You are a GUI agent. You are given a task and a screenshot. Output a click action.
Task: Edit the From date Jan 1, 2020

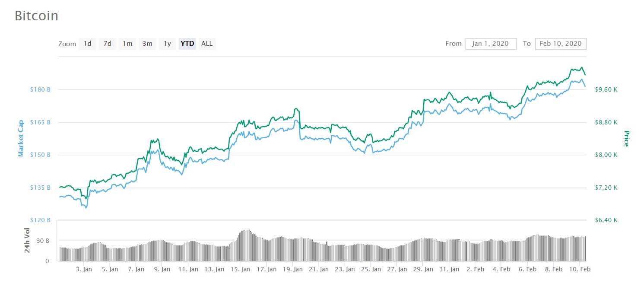pyautogui.click(x=491, y=44)
